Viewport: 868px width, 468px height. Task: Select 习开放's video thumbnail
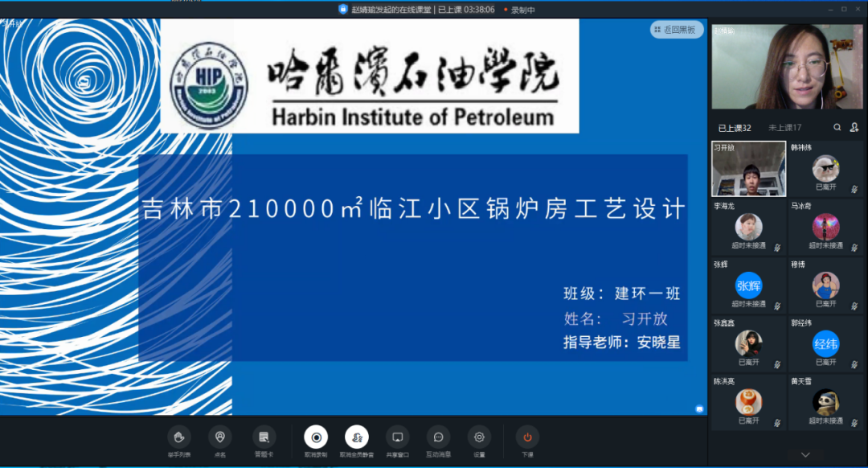(748, 168)
